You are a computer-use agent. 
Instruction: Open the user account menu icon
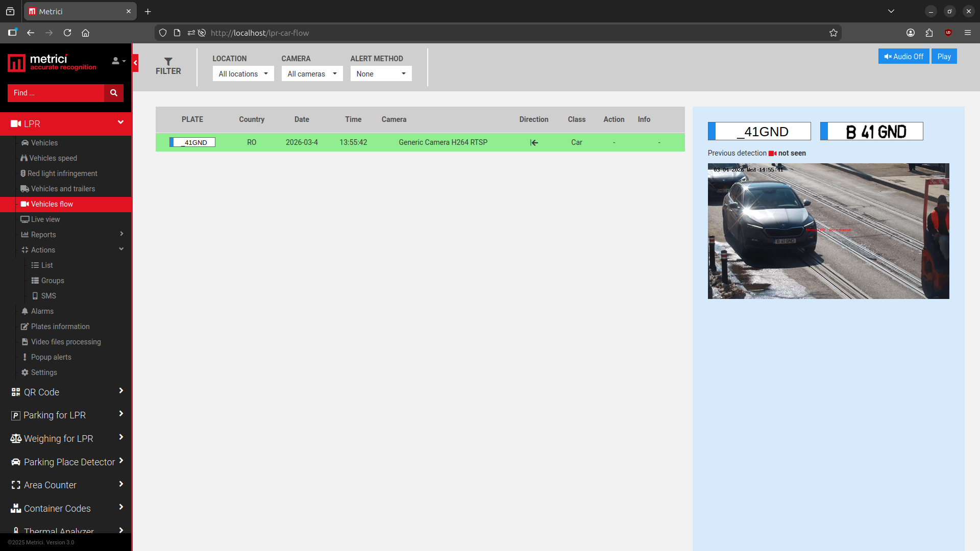tap(118, 61)
